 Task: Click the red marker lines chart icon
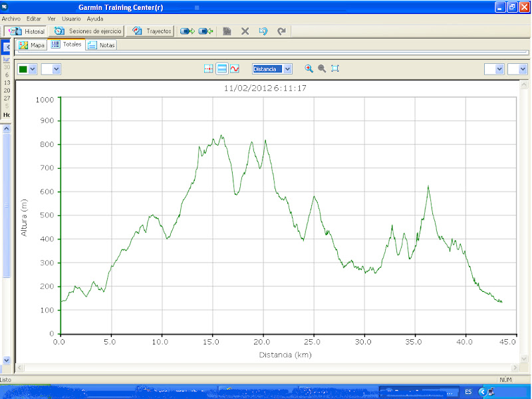click(x=208, y=69)
